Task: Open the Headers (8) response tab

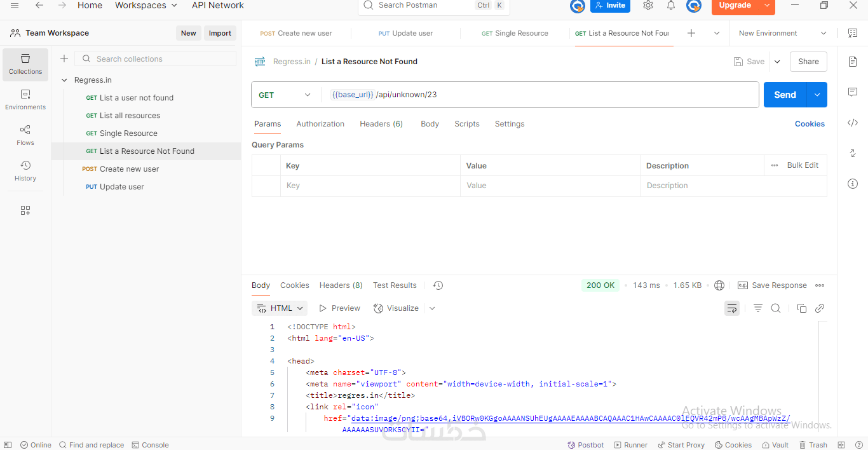Action: coord(341,285)
